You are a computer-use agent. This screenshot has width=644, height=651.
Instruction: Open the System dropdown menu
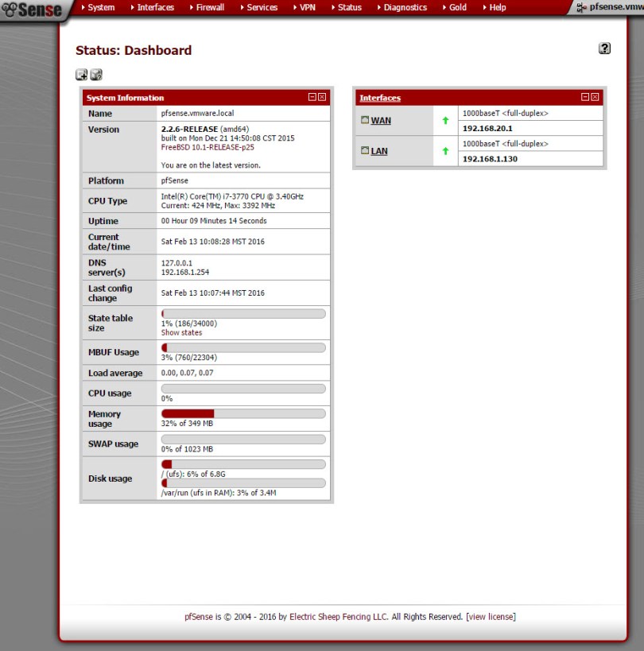point(99,7)
